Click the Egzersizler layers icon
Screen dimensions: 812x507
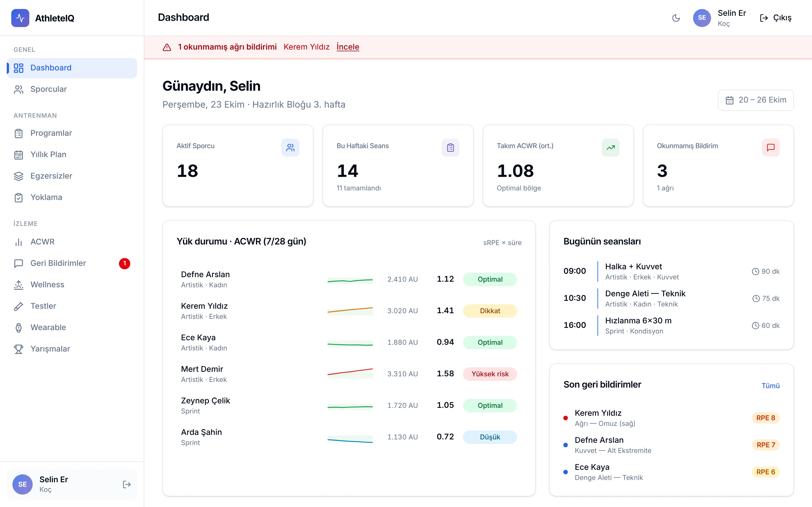(19, 176)
